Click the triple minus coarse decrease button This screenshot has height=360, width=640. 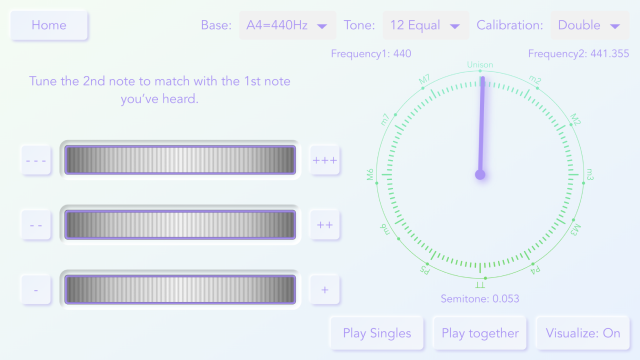(36, 160)
